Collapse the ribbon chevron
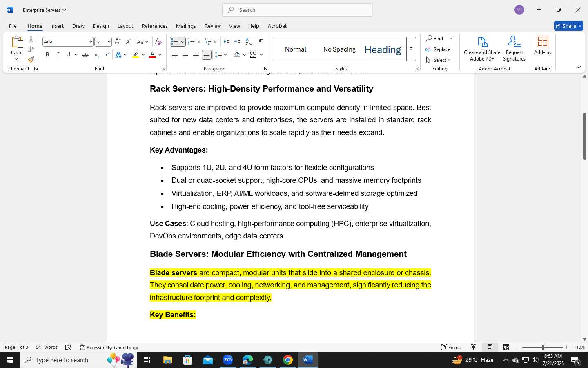The width and height of the screenshot is (588, 368). (x=579, y=67)
